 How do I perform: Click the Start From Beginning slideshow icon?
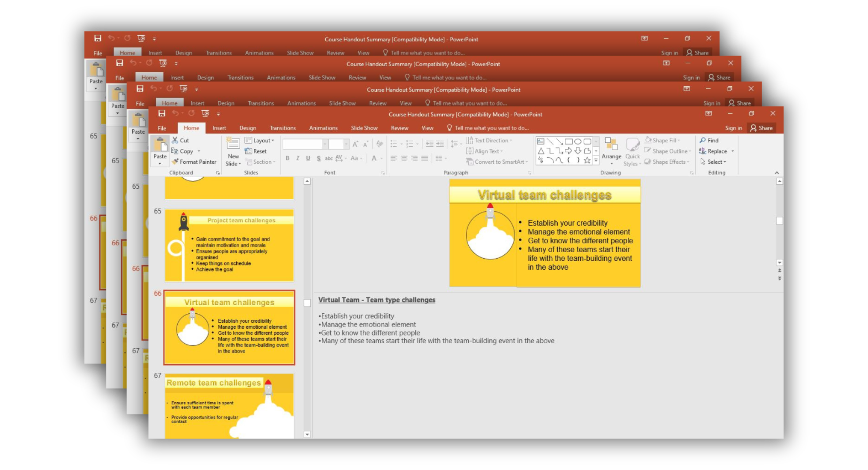[x=205, y=113]
